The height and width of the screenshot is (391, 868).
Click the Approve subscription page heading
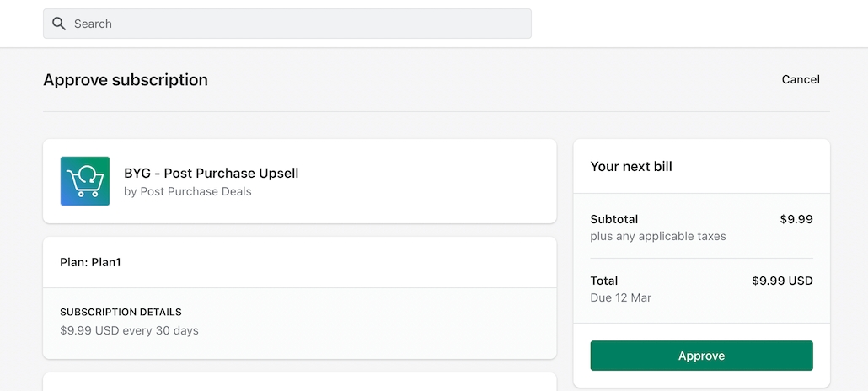click(126, 80)
